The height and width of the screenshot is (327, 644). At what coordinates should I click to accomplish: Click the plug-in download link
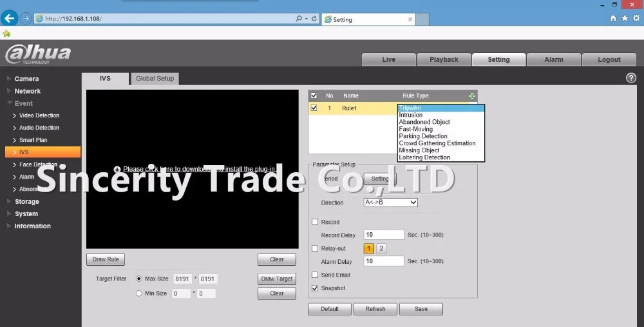click(199, 169)
